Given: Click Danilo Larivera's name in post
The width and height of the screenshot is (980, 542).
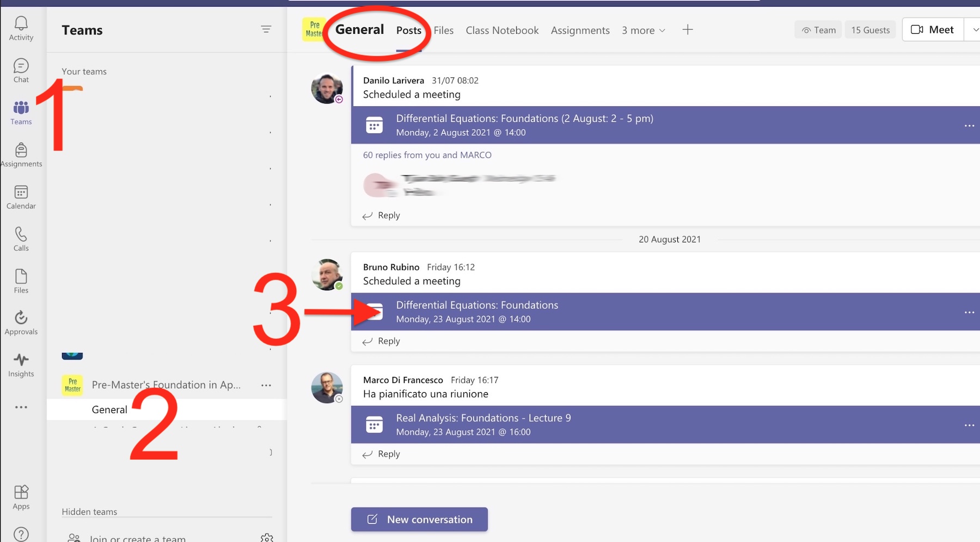Looking at the screenshot, I should pyautogui.click(x=394, y=81).
